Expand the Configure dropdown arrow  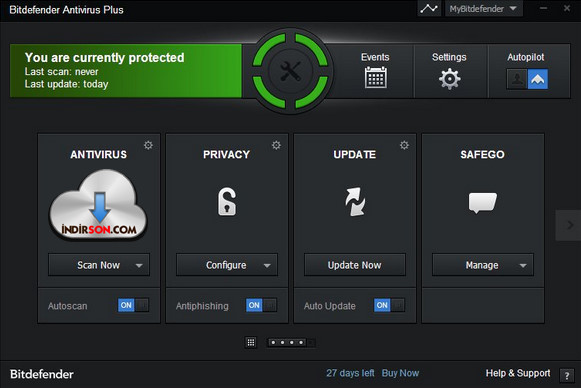267,265
